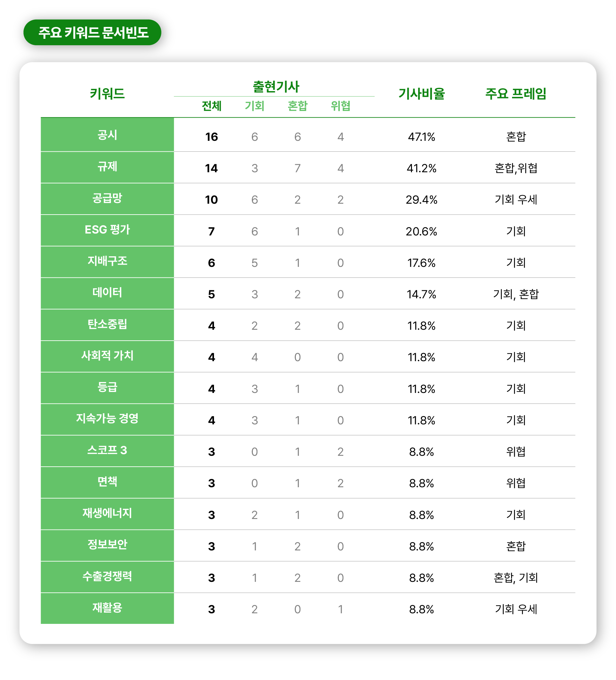Viewport: 616px width, 680px height.
Task: Click the 혼합 sub-column header
Action: [x=297, y=106]
